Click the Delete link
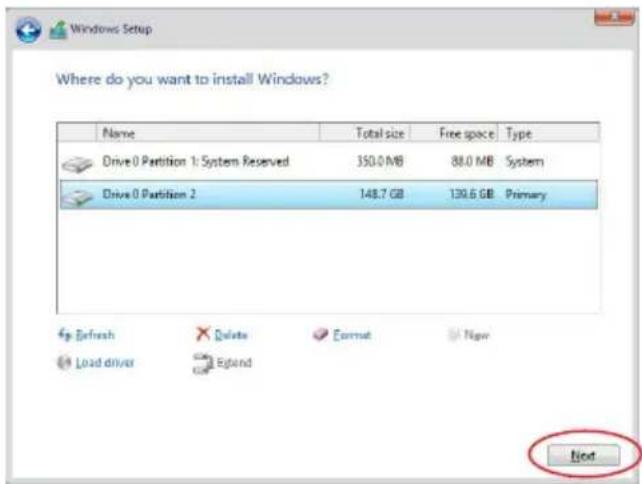This screenshot has height=484, width=642. point(231,335)
